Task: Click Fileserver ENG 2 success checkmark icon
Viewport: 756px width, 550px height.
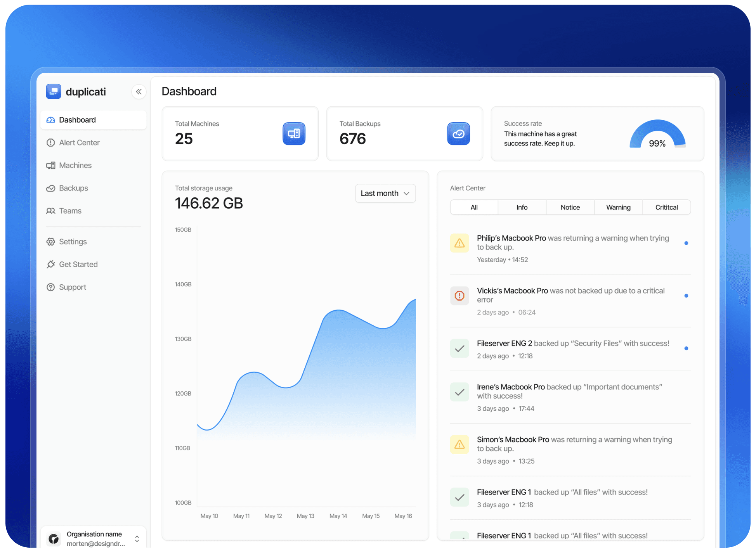Action: coord(459,349)
